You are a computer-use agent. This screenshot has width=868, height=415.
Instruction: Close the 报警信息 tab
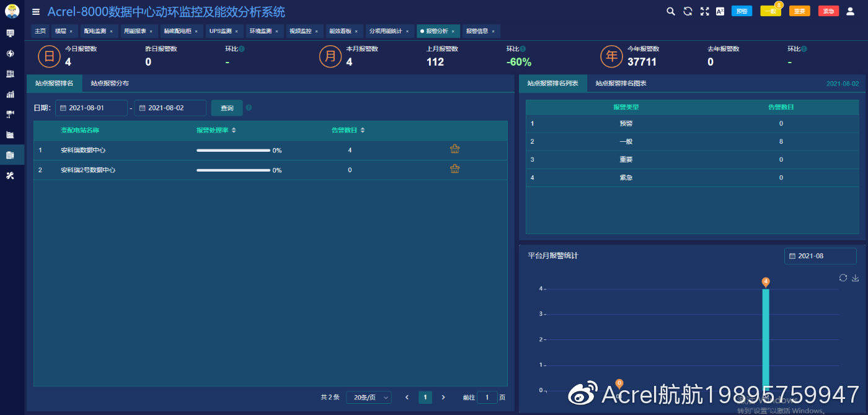[x=493, y=31]
